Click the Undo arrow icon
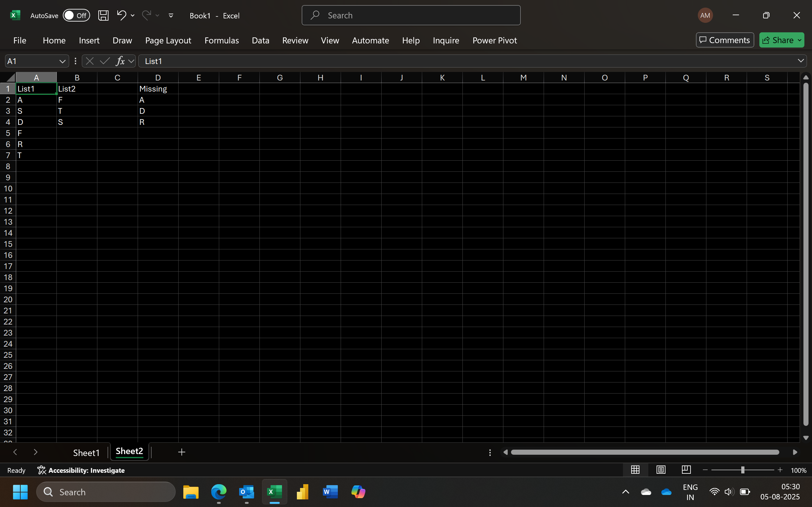Screen dimensions: 812x507 tap(121, 15)
